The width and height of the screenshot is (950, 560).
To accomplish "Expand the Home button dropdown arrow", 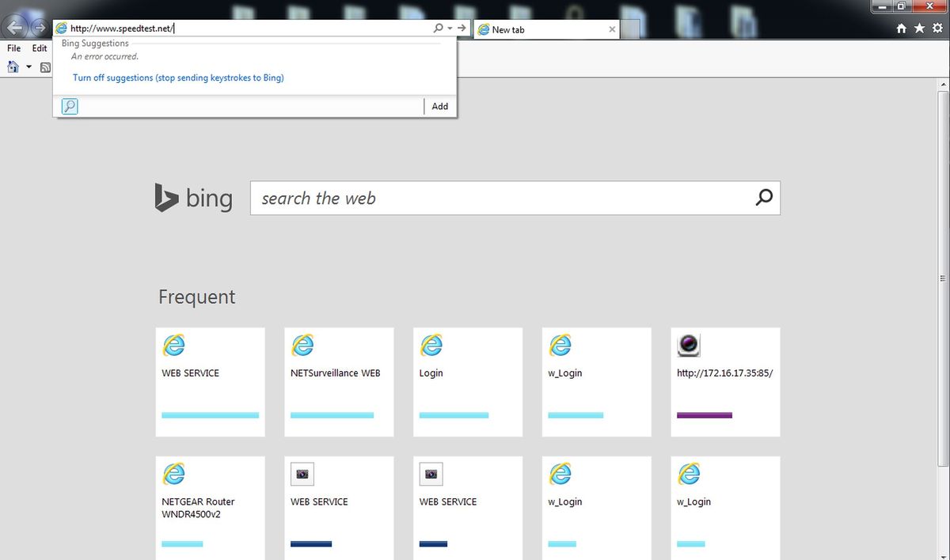I will click(29, 67).
